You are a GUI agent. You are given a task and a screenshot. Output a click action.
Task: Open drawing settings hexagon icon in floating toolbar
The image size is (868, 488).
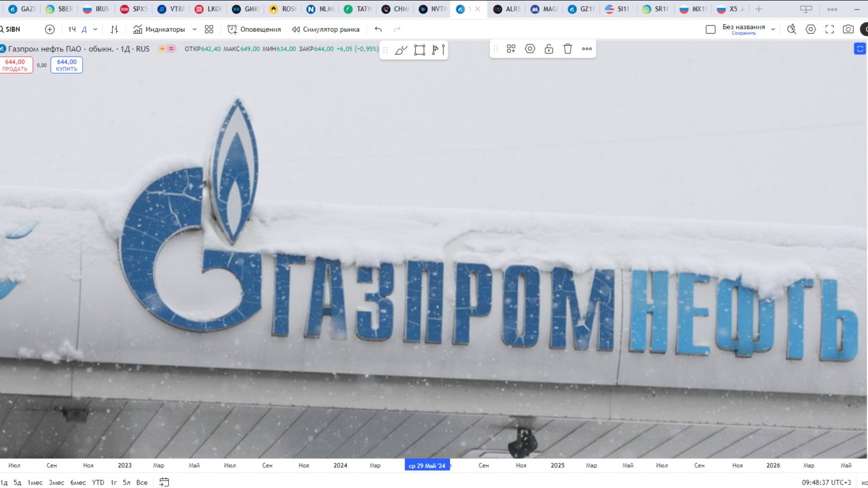[x=530, y=49]
